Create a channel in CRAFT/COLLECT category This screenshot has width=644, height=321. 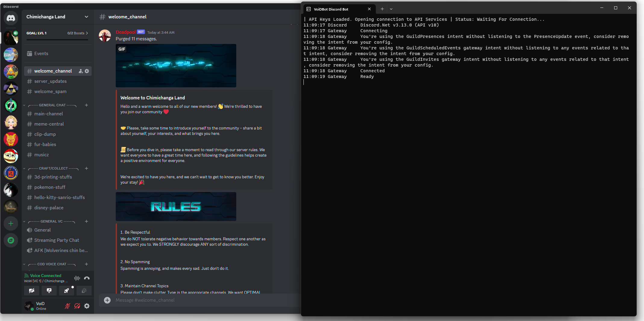pyautogui.click(x=86, y=168)
